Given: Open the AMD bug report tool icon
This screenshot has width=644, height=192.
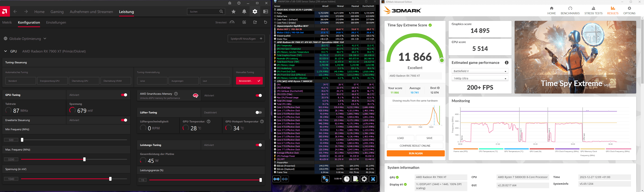Looking at the screenshot, I should pos(230,3).
